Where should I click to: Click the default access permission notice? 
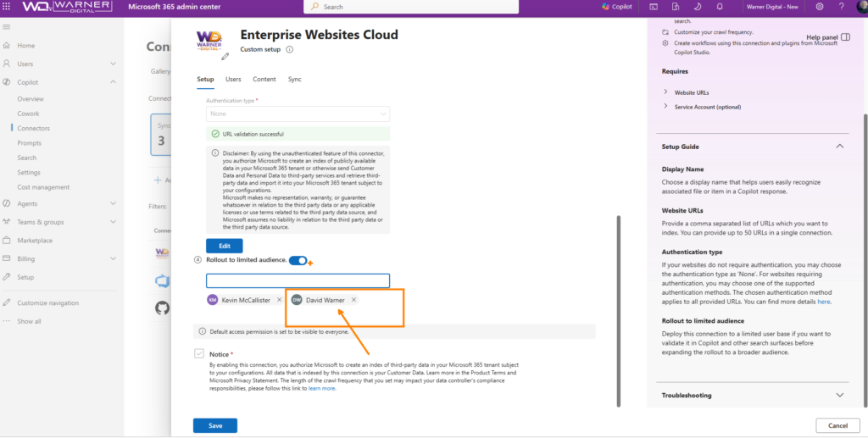(x=394, y=332)
